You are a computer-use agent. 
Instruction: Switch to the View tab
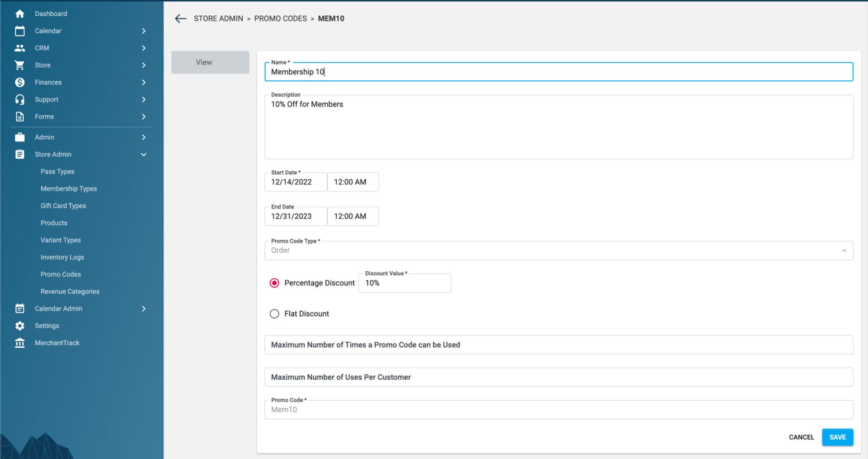[x=210, y=62]
